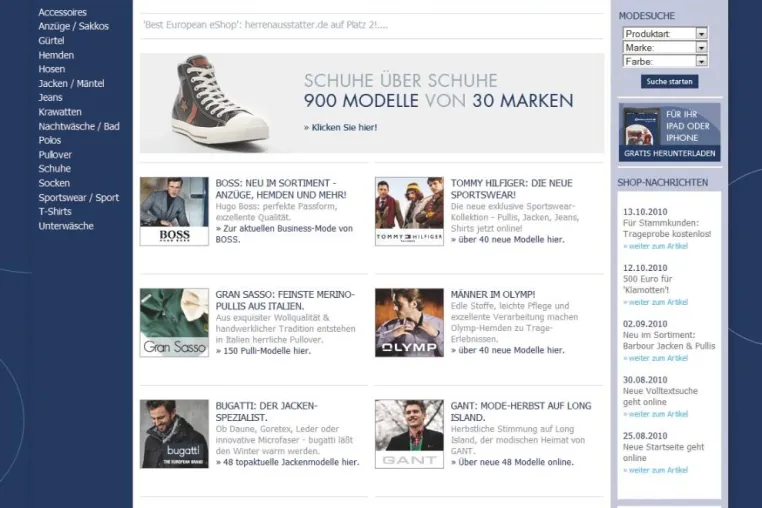Open 'weiter zum Artikel' for 25.08.2010 news
The height and width of the screenshot is (508, 762).
(x=655, y=470)
